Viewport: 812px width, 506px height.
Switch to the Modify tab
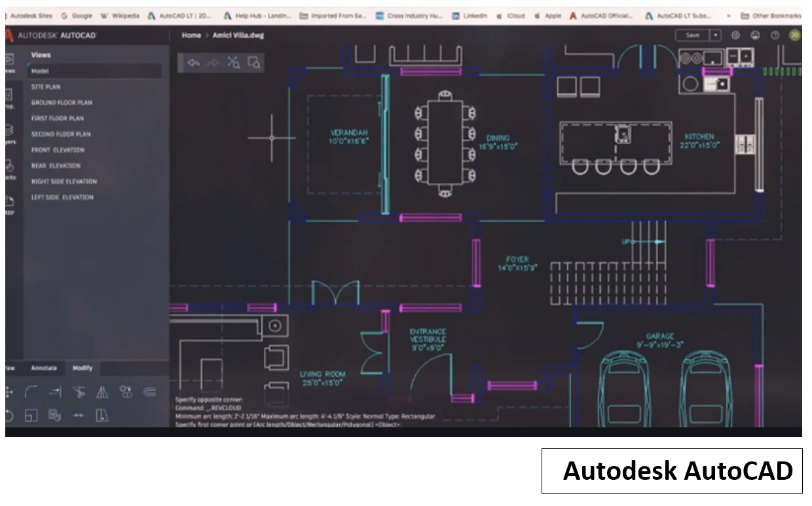[83, 368]
